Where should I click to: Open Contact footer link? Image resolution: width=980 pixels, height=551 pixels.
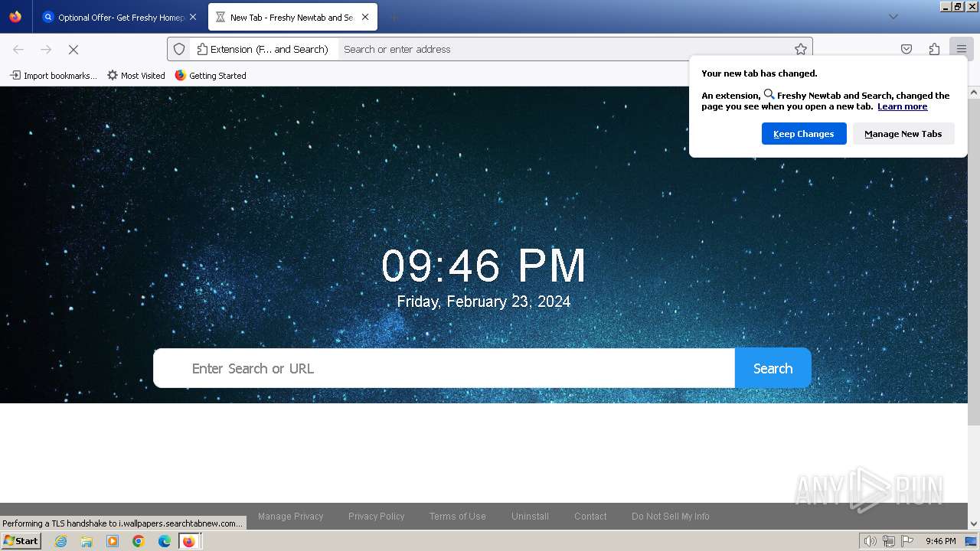click(x=590, y=517)
